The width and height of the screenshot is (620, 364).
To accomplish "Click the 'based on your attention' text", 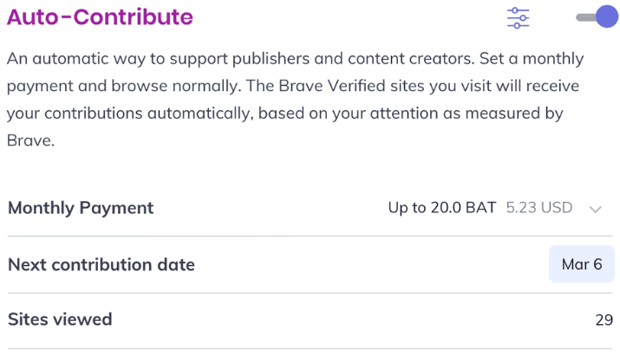I will (x=349, y=114).
